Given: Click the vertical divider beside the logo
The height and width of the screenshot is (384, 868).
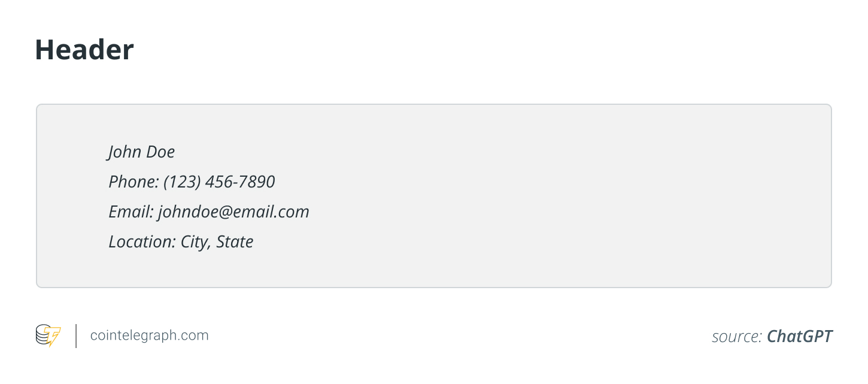Looking at the screenshot, I should (76, 335).
